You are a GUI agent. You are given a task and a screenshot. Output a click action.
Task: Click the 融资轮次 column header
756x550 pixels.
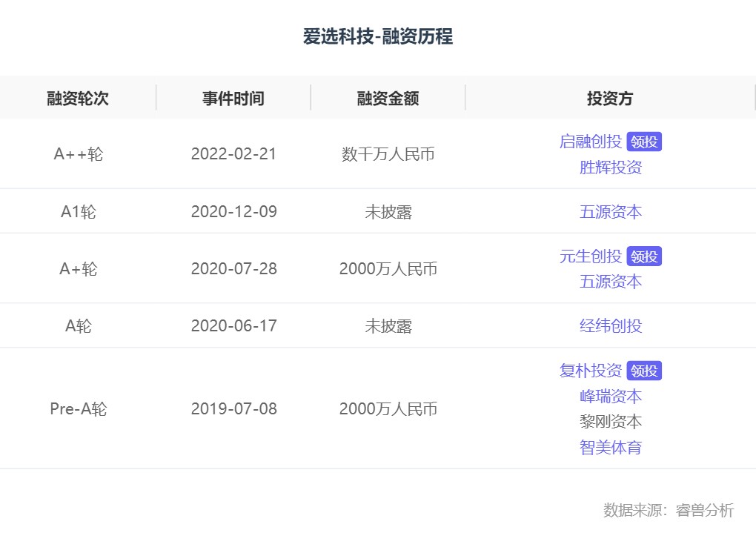tap(78, 99)
